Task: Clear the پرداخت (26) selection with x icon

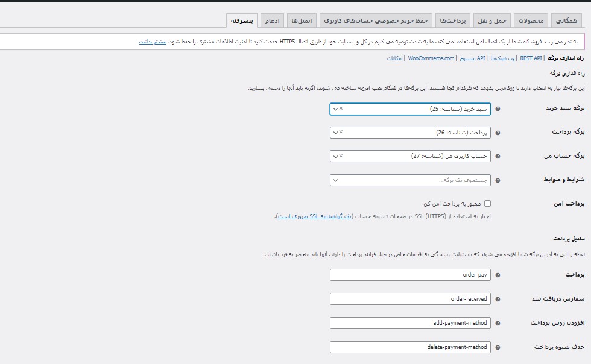Action: click(x=341, y=132)
